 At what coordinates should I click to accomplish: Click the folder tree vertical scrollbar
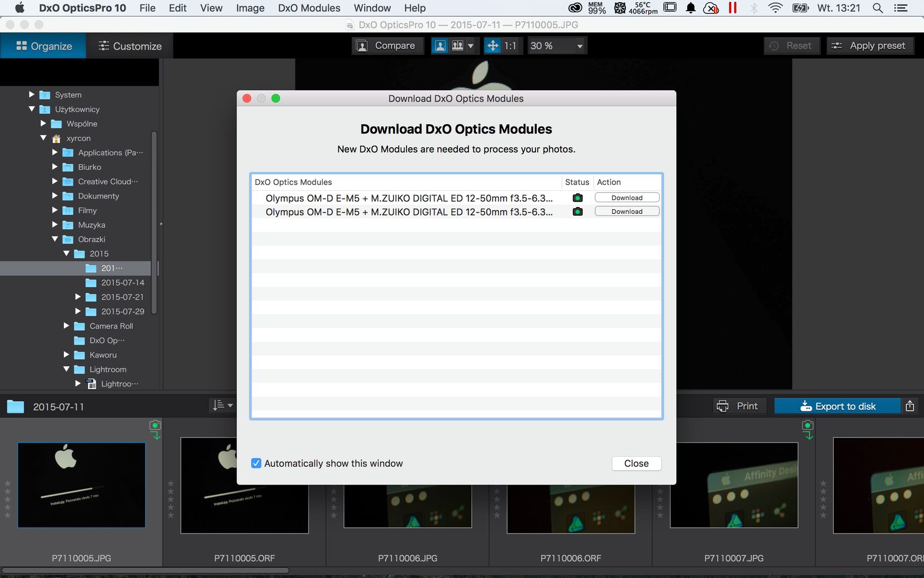(154, 223)
